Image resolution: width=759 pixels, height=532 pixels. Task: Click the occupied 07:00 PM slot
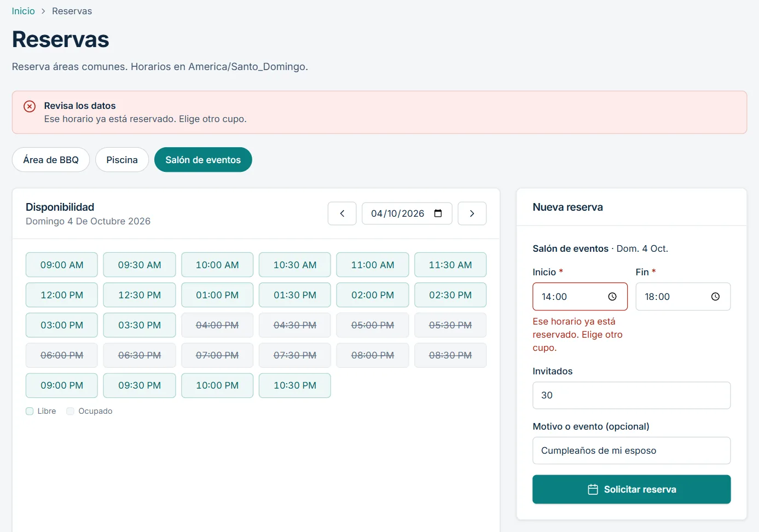tap(217, 355)
